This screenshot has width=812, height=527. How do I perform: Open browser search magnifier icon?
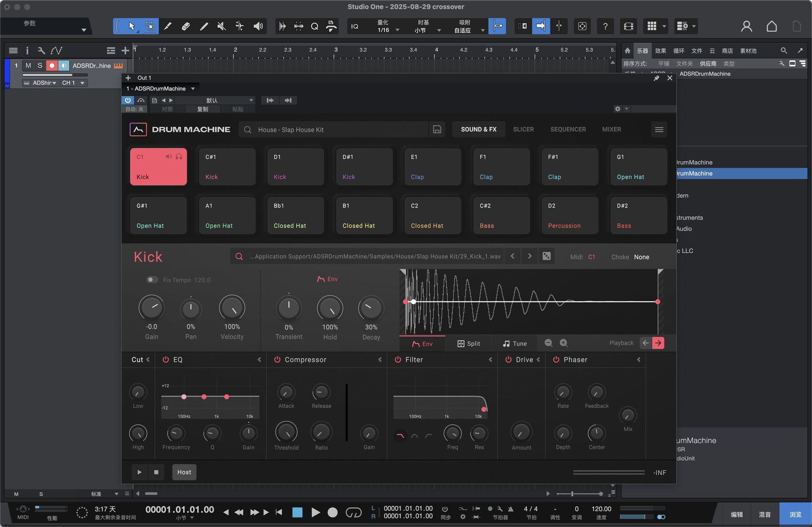(784, 51)
